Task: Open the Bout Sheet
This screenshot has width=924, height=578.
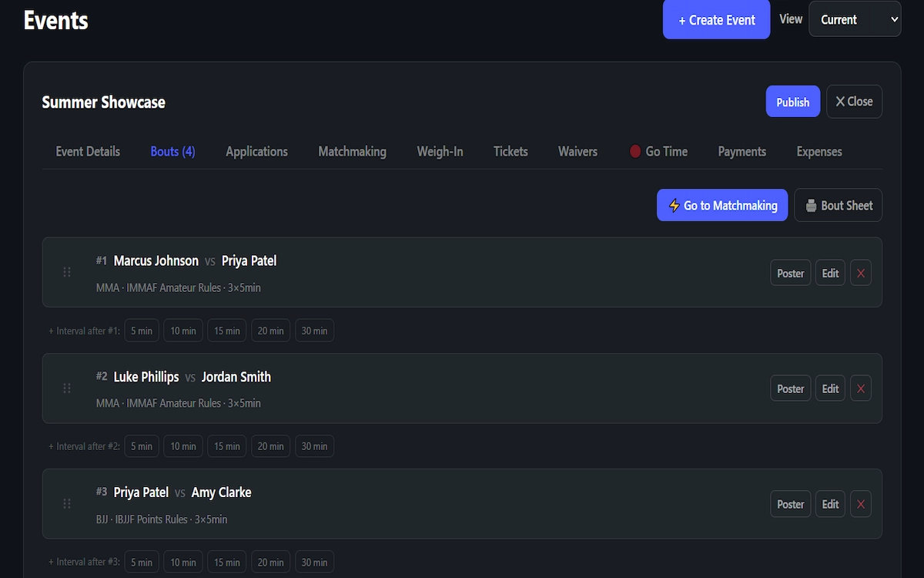Action: tap(838, 205)
